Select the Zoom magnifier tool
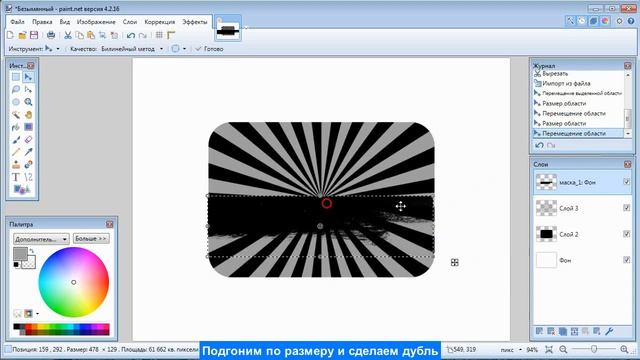640x360 pixels. pyautogui.click(x=28, y=102)
